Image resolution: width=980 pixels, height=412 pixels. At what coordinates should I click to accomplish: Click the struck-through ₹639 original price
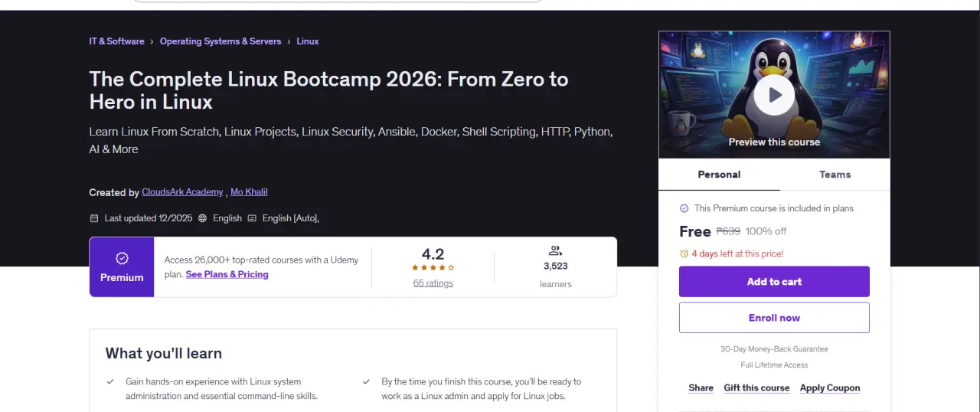click(728, 231)
